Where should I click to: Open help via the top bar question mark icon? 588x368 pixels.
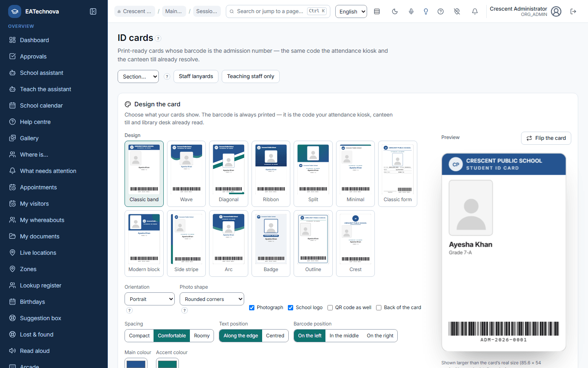(441, 11)
